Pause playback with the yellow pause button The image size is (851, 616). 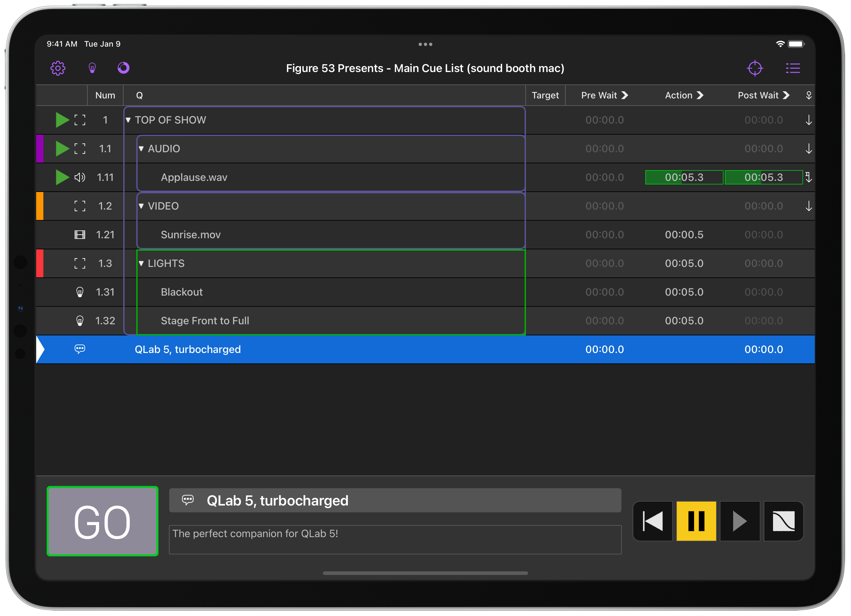coord(696,521)
